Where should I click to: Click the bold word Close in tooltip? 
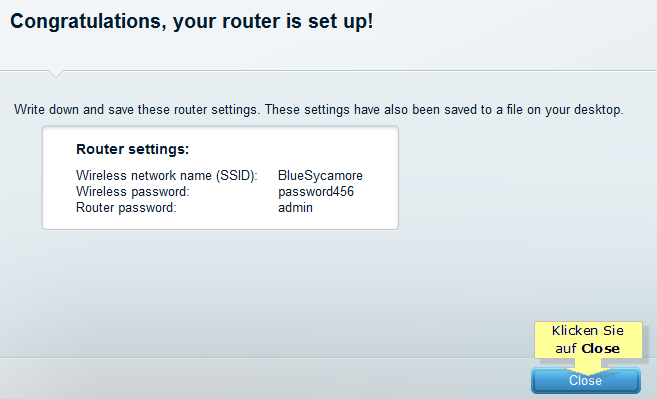pyautogui.click(x=600, y=349)
